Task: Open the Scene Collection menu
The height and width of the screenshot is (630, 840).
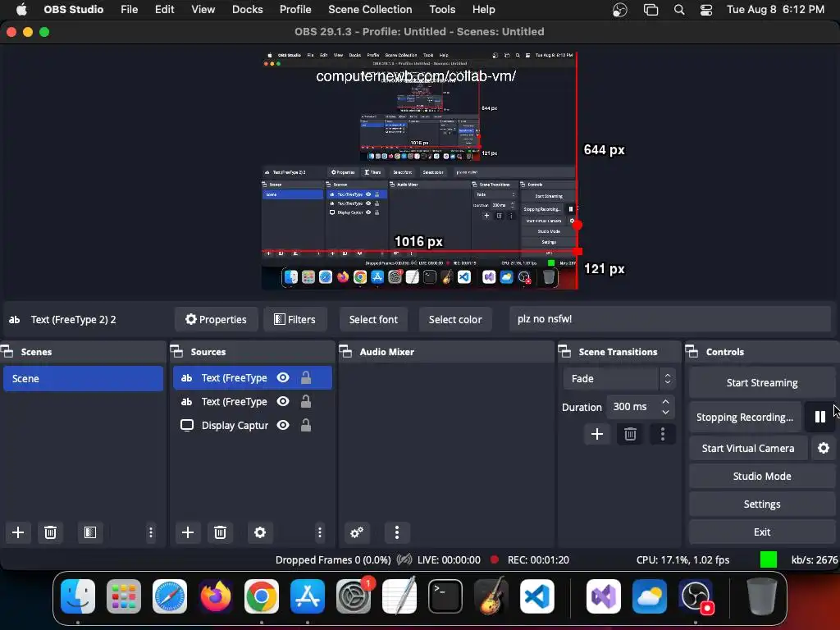Action: [x=370, y=10]
